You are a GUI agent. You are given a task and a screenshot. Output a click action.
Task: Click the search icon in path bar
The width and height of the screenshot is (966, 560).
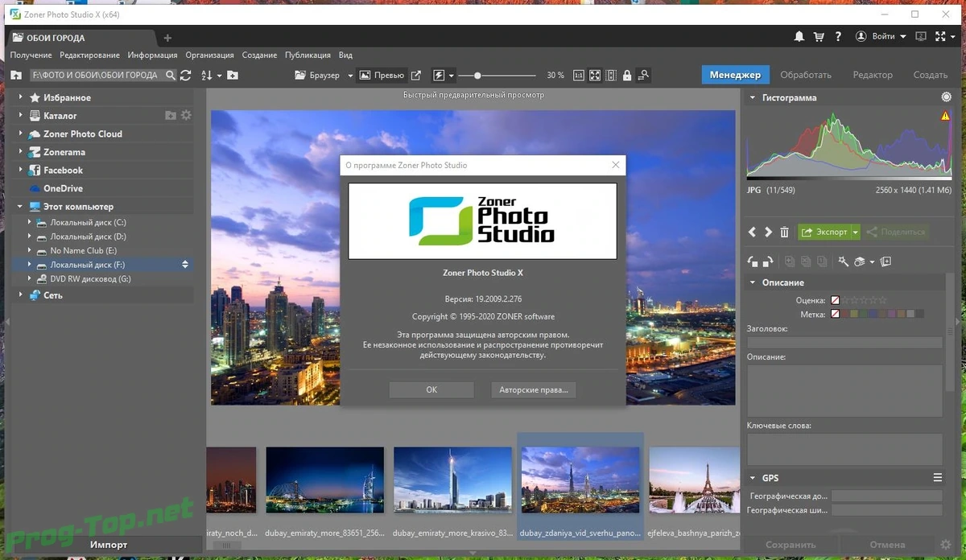pos(170,75)
